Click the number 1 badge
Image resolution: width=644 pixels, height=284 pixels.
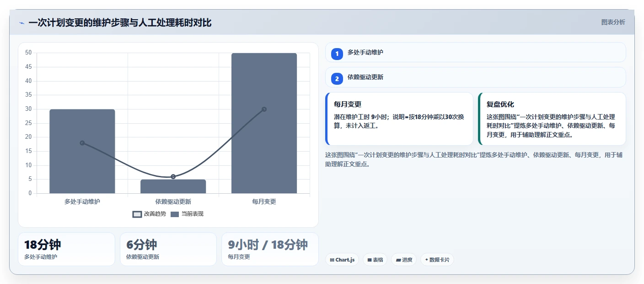click(x=337, y=54)
